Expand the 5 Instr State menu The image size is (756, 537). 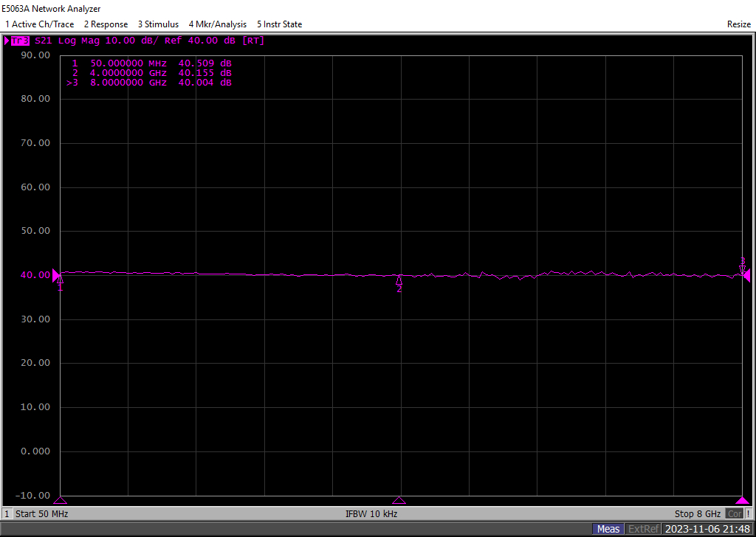tap(279, 24)
